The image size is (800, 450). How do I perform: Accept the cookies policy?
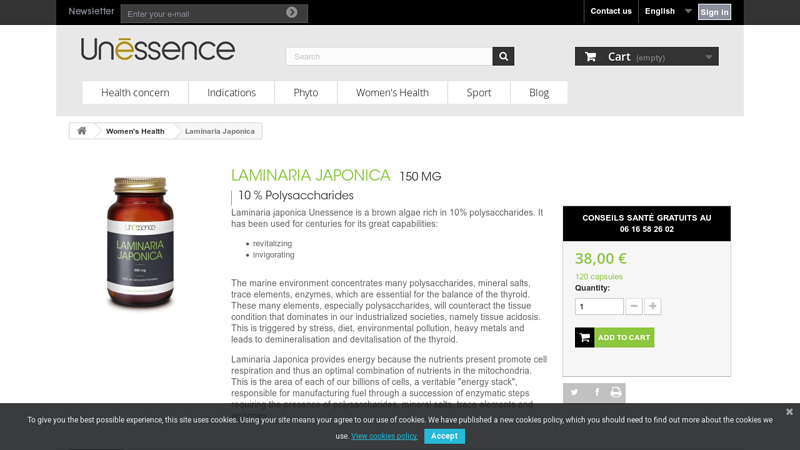click(x=444, y=436)
